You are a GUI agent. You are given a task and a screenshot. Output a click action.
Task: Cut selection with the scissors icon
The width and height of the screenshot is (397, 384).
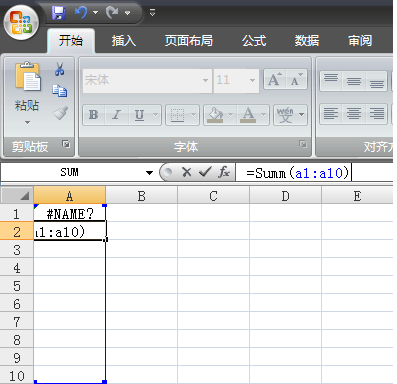[x=60, y=69]
